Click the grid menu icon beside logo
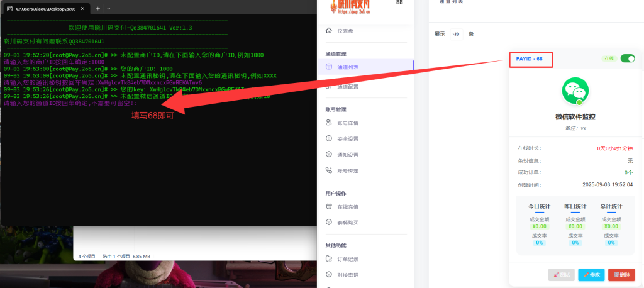 pos(399,3)
